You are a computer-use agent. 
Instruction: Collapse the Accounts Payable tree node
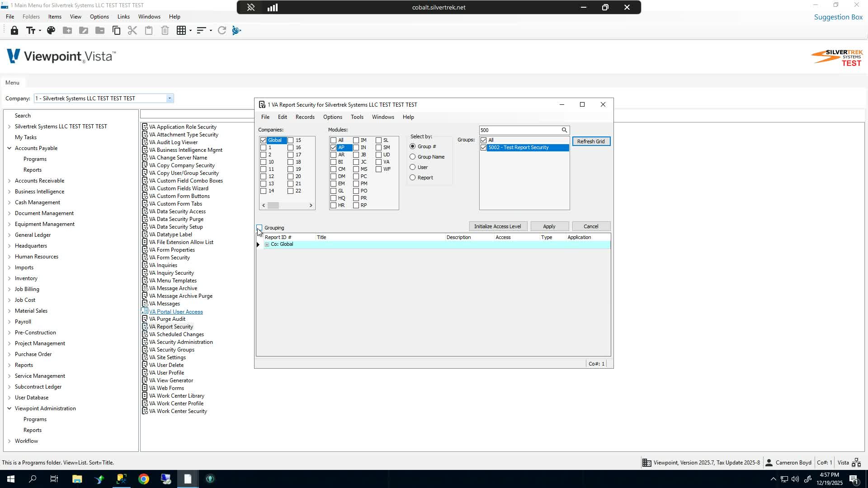[x=9, y=148]
